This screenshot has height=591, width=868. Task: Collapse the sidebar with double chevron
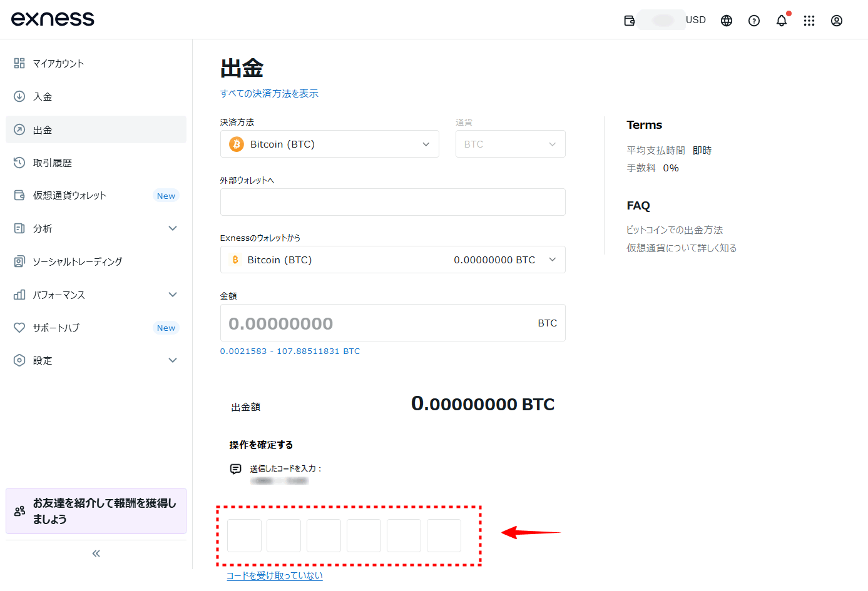pyautogui.click(x=96, y=553)
